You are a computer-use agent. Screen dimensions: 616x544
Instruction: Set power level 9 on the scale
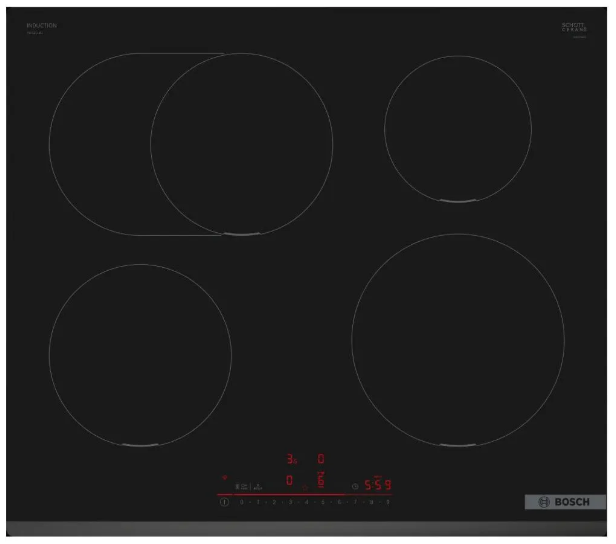(x=387, y=502)
